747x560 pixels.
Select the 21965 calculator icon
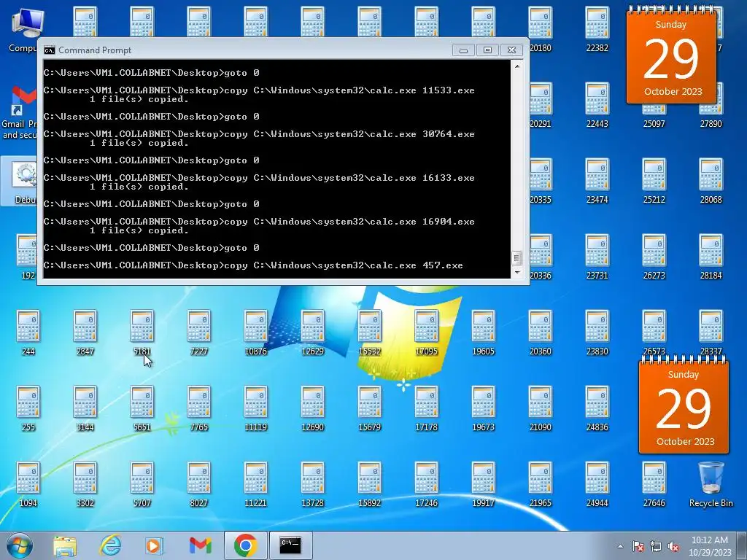pos(541,484)
